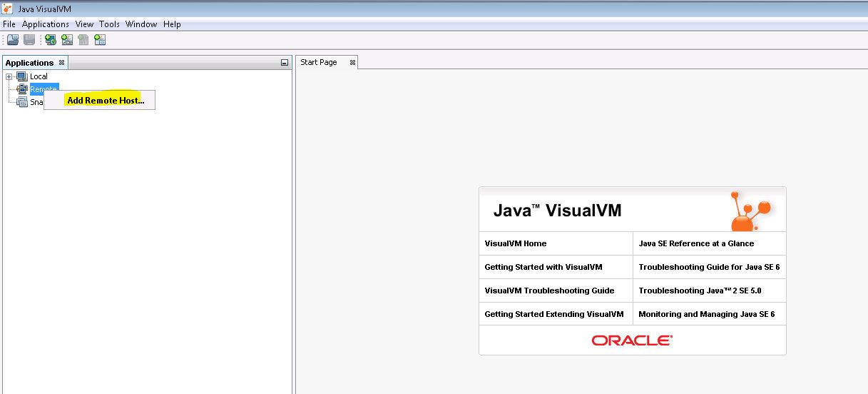Click the Snapshots node icon
Viewport: 868px width, 394px height.
coord(21,102)
